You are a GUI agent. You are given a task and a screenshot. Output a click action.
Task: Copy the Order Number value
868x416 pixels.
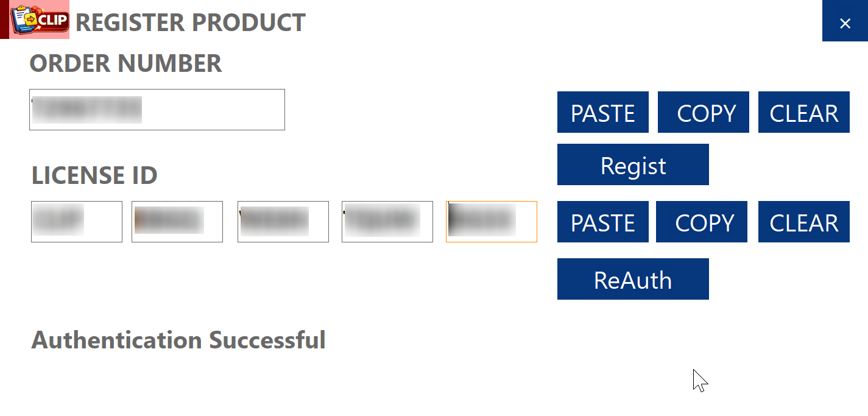tap(703, 113)
